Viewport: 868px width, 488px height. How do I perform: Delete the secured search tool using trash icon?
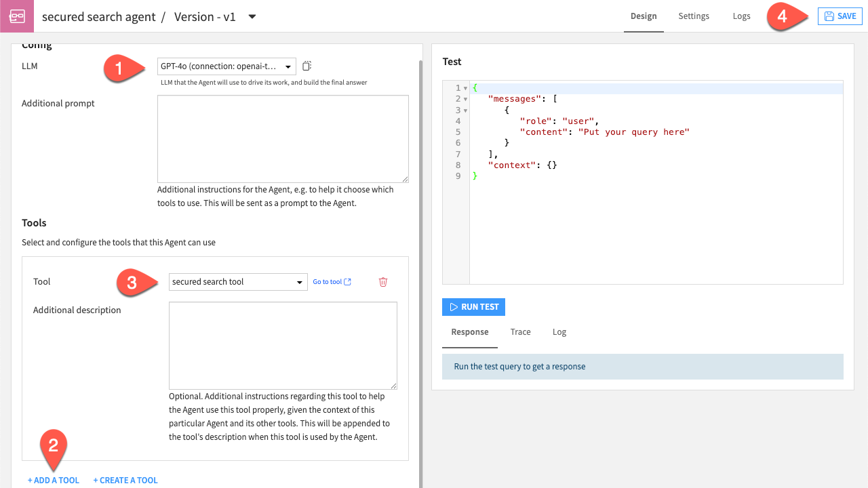382,281
